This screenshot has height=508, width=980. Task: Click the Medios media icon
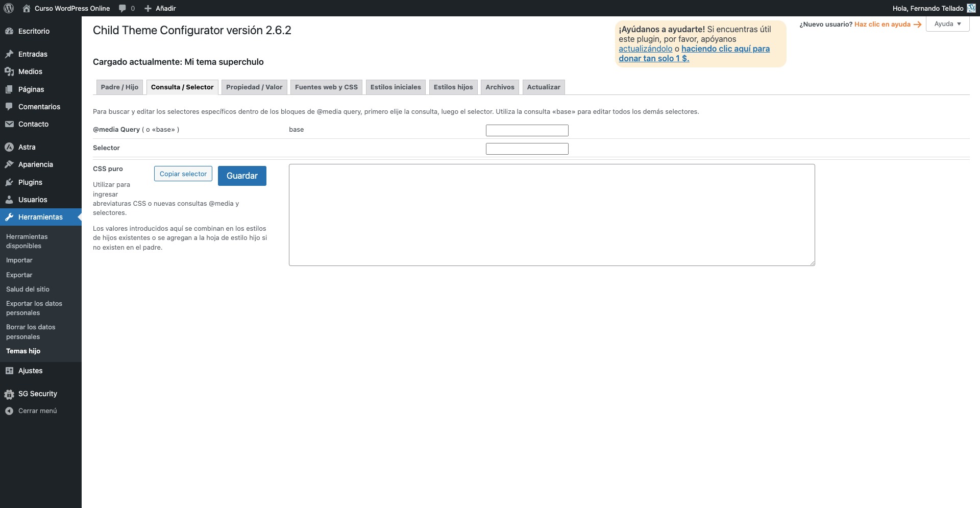[x=9, y=71]
